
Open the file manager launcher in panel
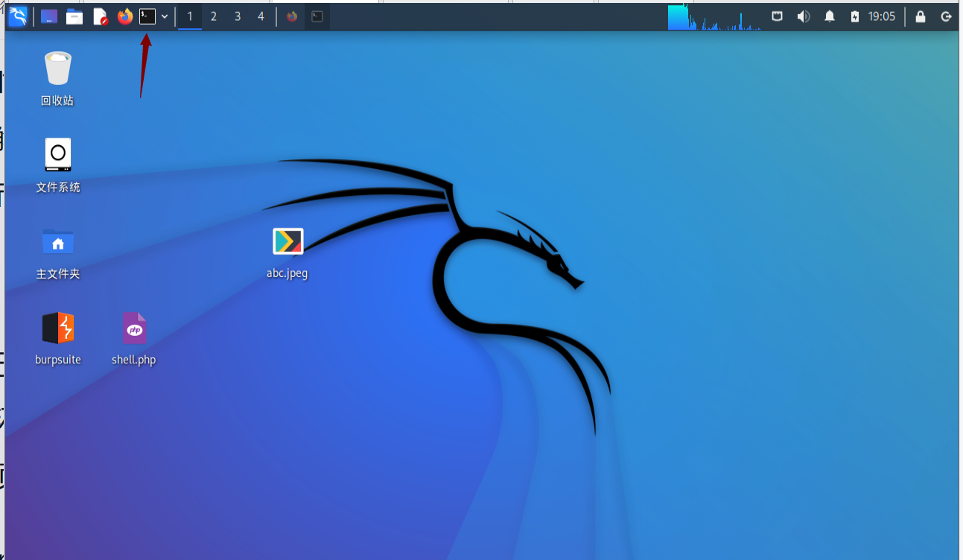pos(74,16)
